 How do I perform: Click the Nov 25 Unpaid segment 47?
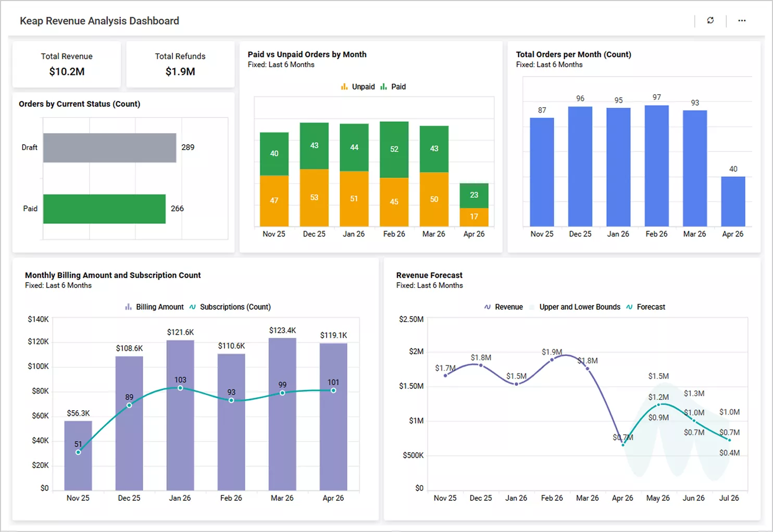pyautogui.click(x=274, y=200)
